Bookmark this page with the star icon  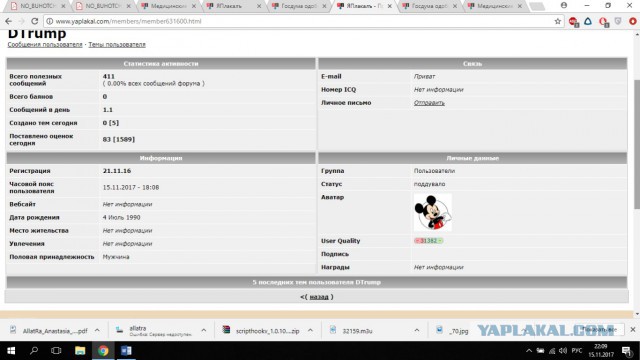coord(558,21)
